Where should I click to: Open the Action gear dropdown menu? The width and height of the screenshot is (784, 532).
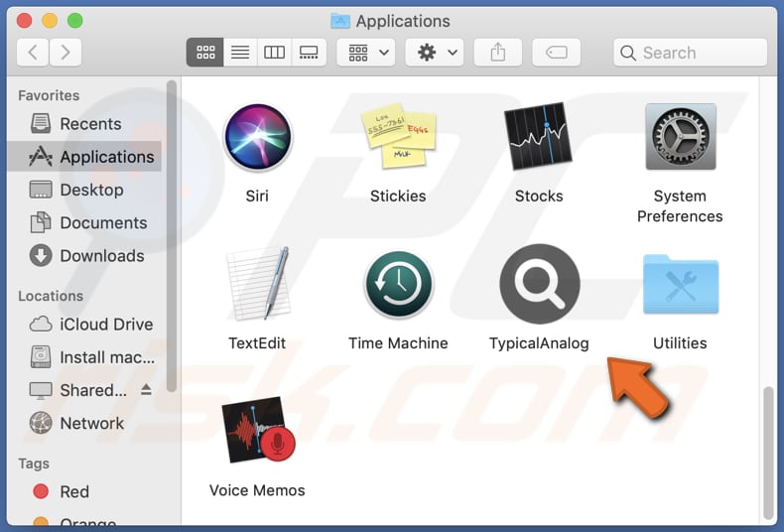click(x=435, y=52)
